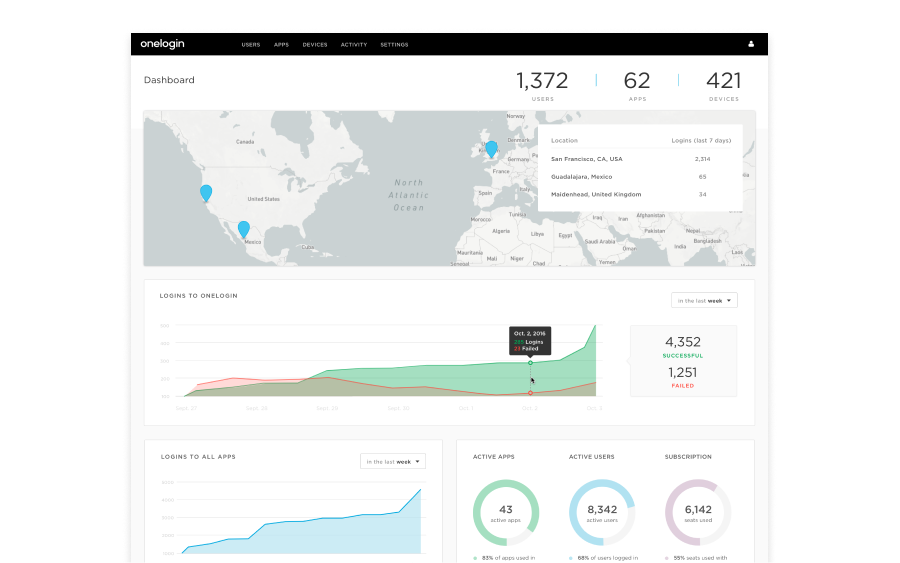Image resolution: width=900 pixels, height=563 pixels.
Task: Open the user profile icon in header
Action: [x=751, y=44]
